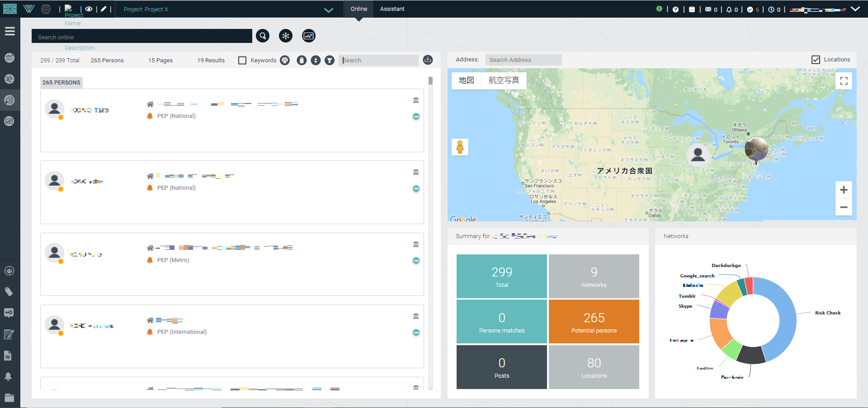Click the magnifier search button beside Search online
Screen dimensions: 868x408
pos(263,36)
